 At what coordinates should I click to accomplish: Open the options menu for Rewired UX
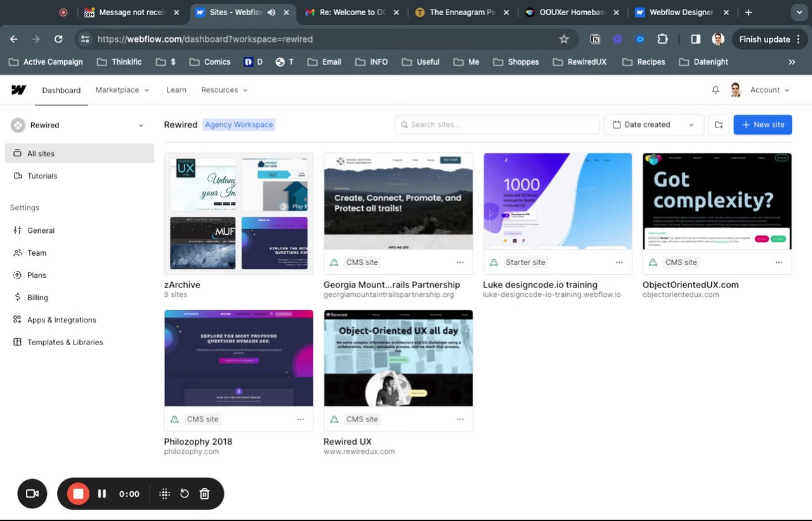[460, 419]
